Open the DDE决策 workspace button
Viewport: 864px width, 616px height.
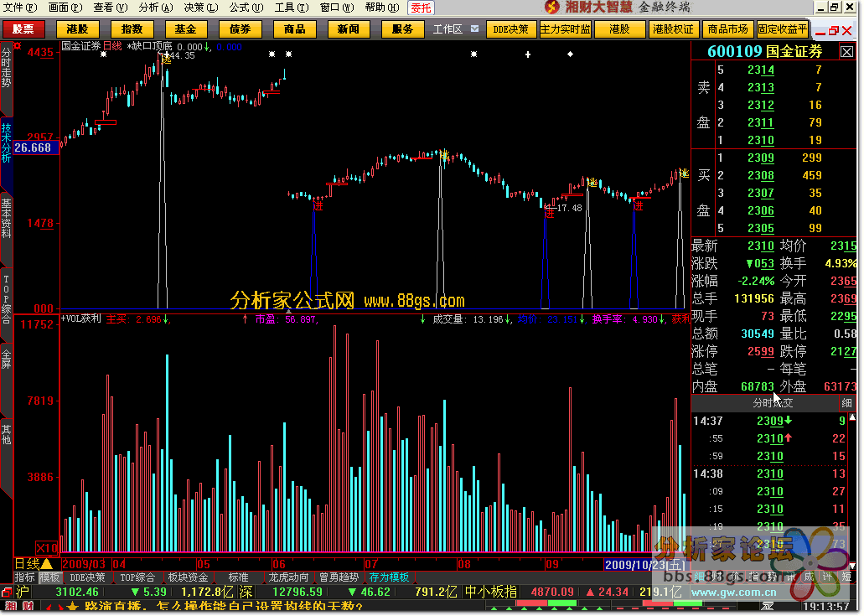510,28
